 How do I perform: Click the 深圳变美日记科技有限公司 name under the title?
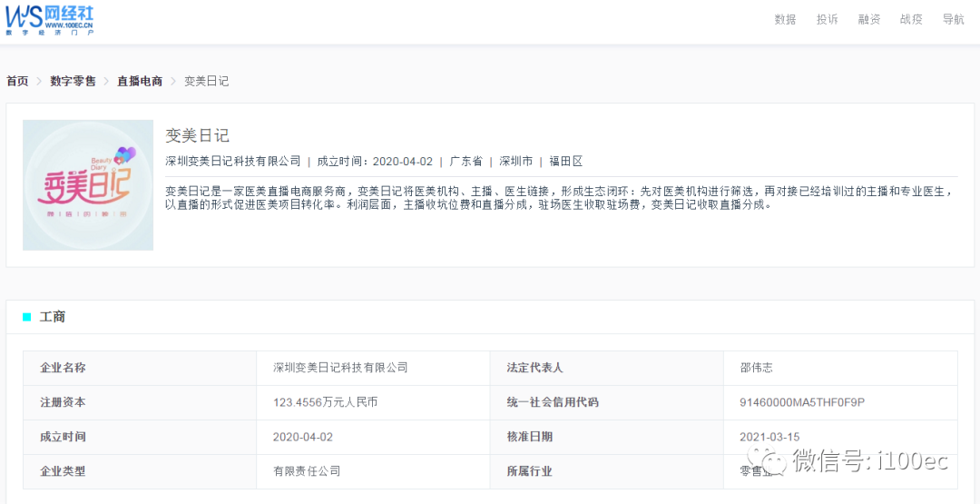click(233, 161)
